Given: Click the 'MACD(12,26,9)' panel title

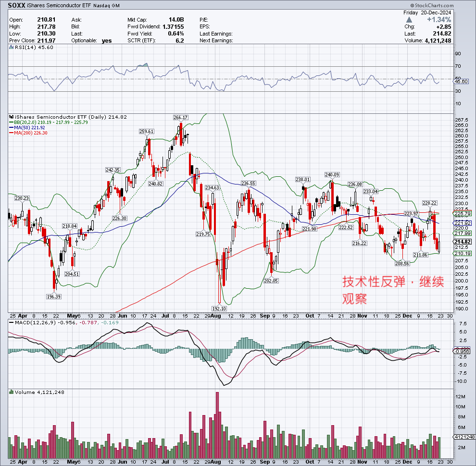Looking at the screenshot, I should click(35, 322).
